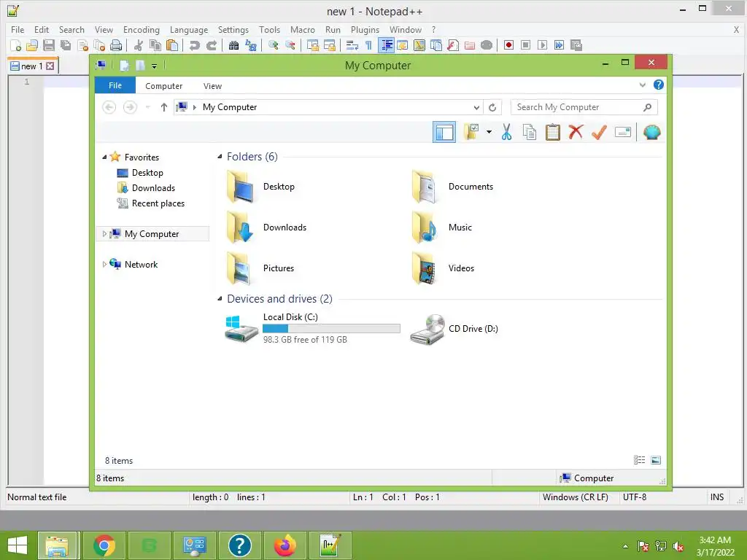Open dropdown arrow next to folder options icon
747x560 pixels.
click(x=489, y=132)
